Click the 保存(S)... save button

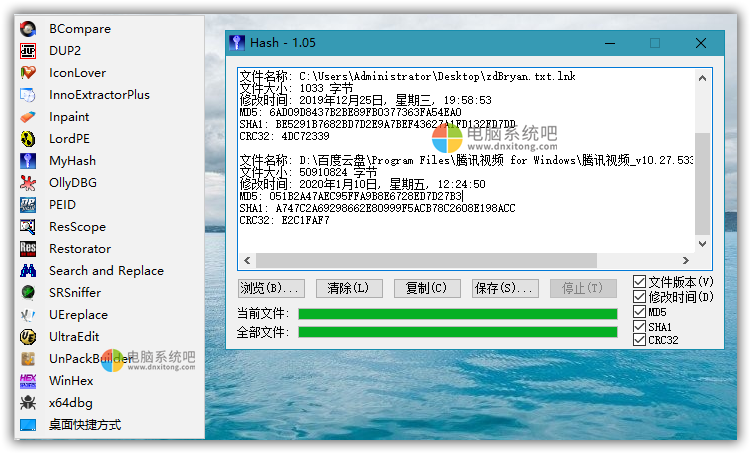(505, 288)
